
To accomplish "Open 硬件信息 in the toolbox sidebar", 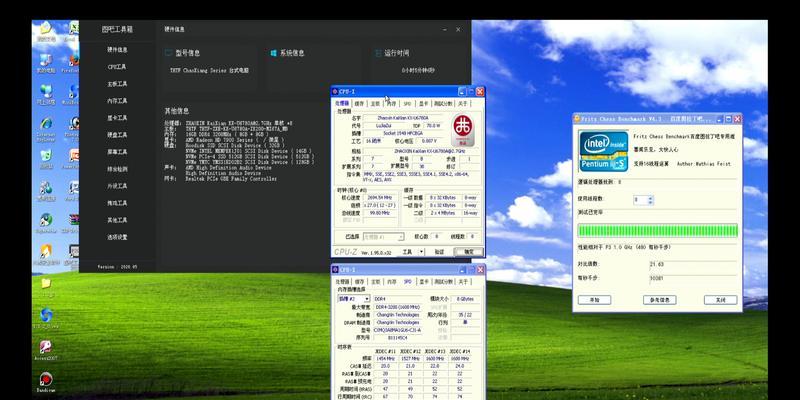I will [117, 49].
